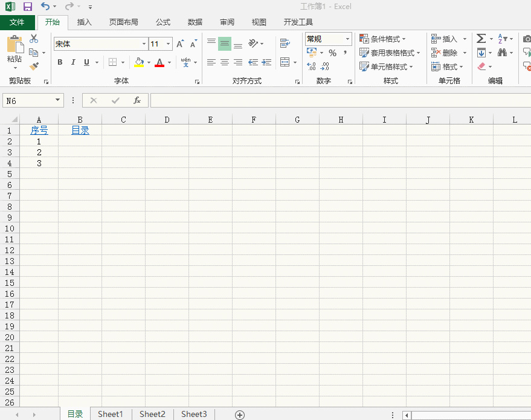Click the accounting number format icon
The height and width of the screenshot is (420, 531).
[x=312, y=53]
